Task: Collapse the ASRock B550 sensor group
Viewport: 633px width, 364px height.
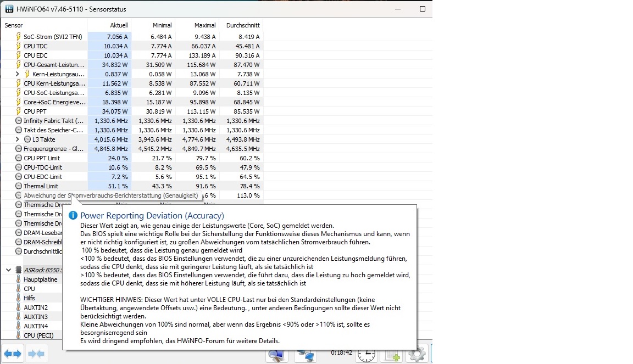Action: (x=8, y=270)
